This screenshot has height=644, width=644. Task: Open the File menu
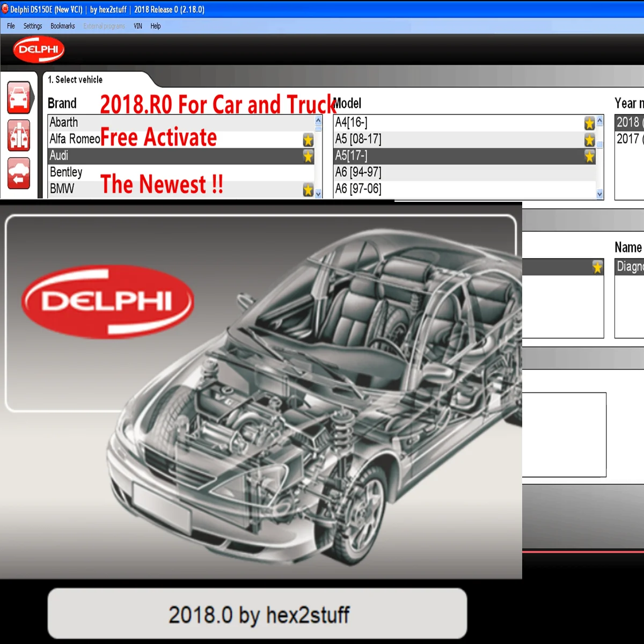point(10,26)
